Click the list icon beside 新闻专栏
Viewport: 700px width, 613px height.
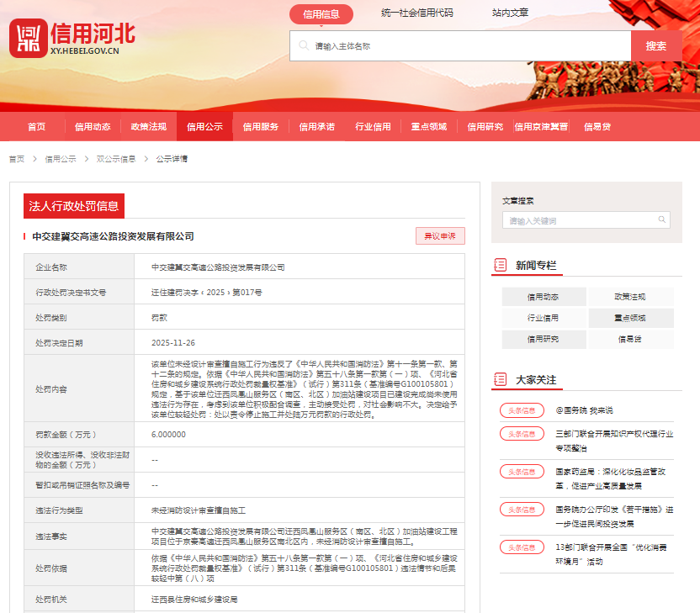pos(500,265)
